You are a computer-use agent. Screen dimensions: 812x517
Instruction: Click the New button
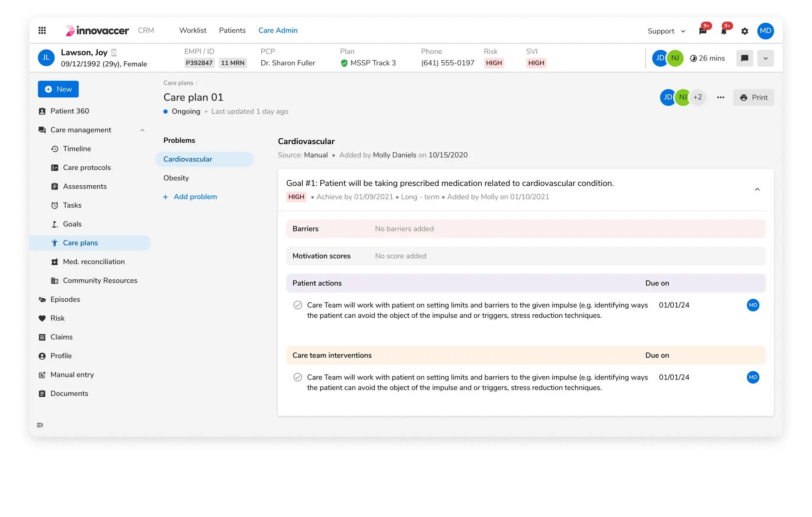[x=58, y=89]
